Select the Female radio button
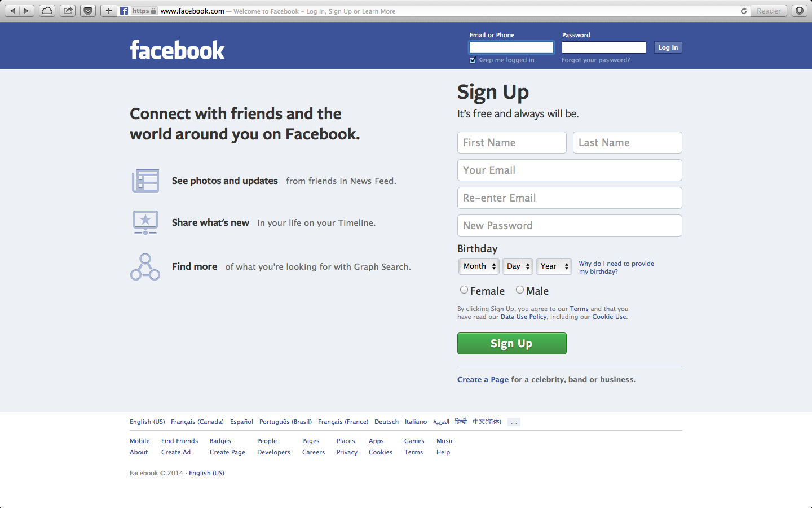This screenshot has width=812, height=508. click(464, 290)
